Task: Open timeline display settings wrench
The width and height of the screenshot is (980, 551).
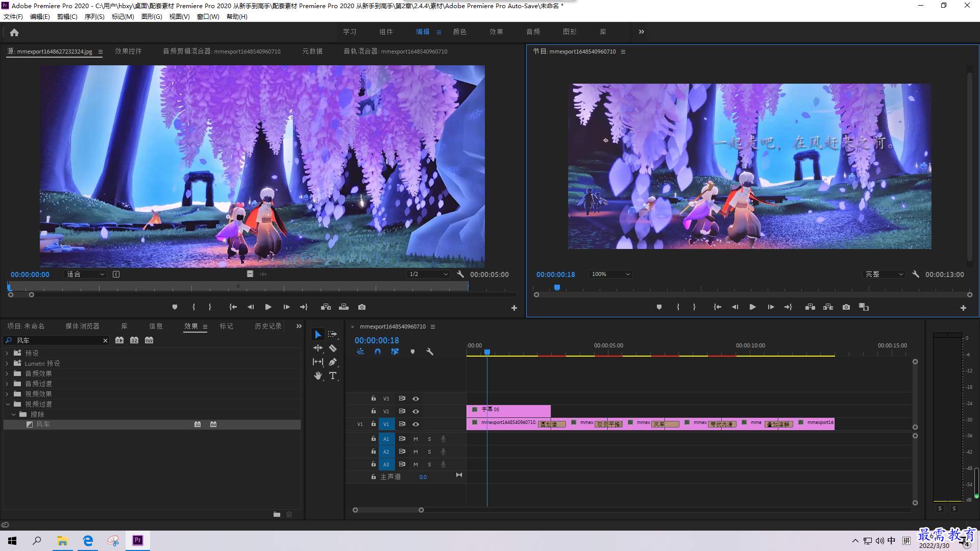Action: 430,352
